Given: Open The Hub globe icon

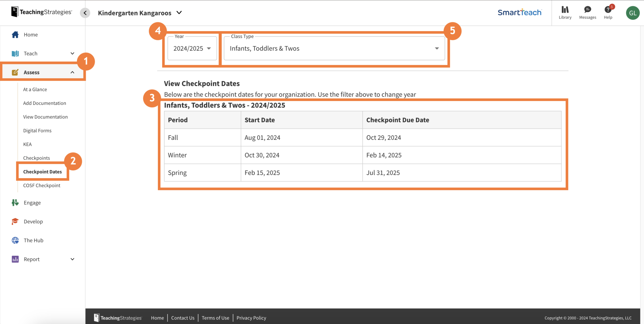Looking at the screenshot, I should pyautogui.click(x=15, y=240).
